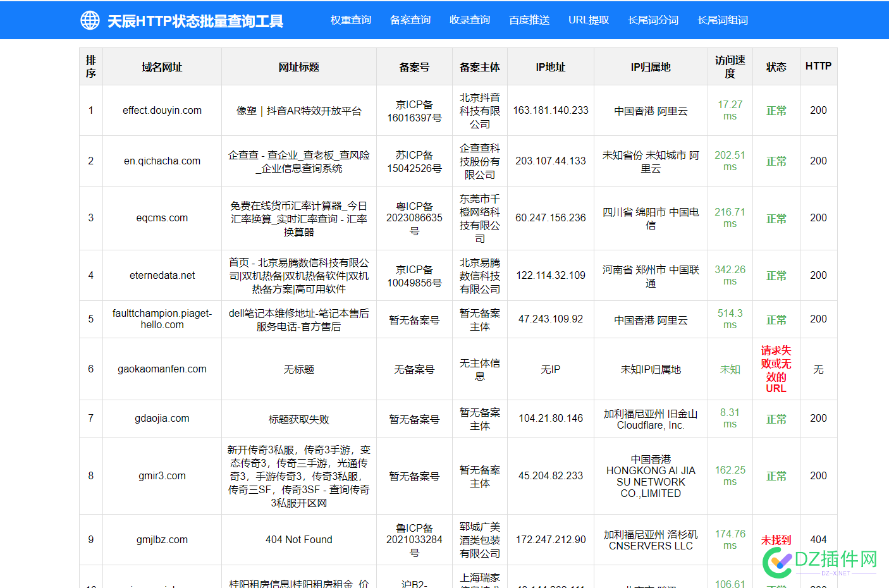Click IP address 172.247.212.90
Screen dimensions: 889x588
click(x=551, y=539)
